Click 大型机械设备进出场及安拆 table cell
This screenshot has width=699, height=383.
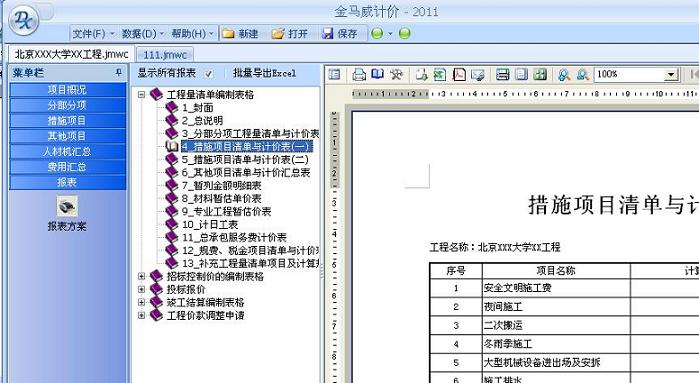(556, 362)
